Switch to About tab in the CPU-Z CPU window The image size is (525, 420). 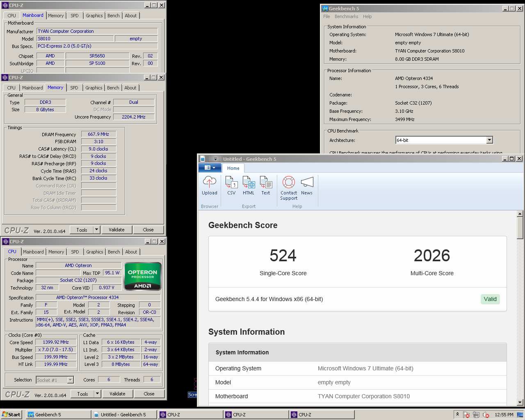click(x=131, y=252)
